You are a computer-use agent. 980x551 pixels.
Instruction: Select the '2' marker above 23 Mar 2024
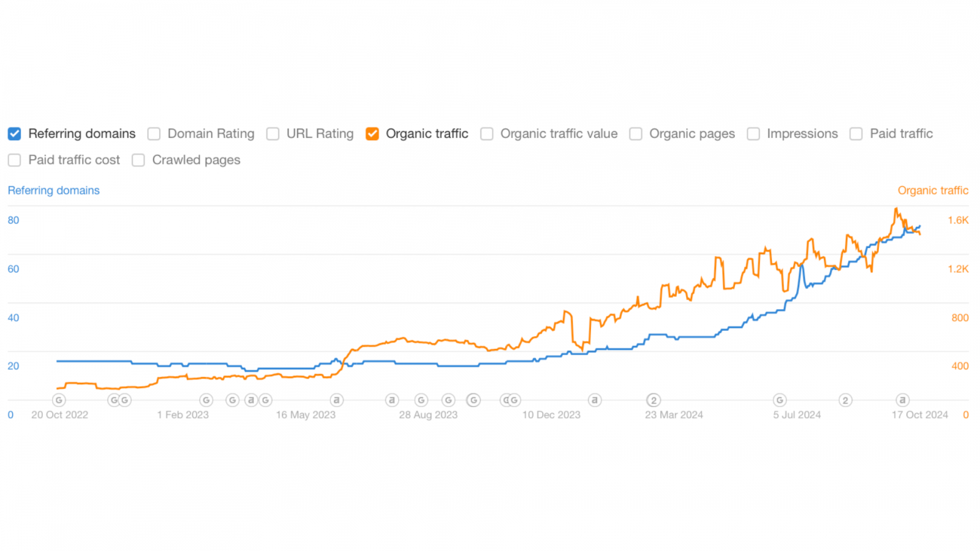coord(654,400)
